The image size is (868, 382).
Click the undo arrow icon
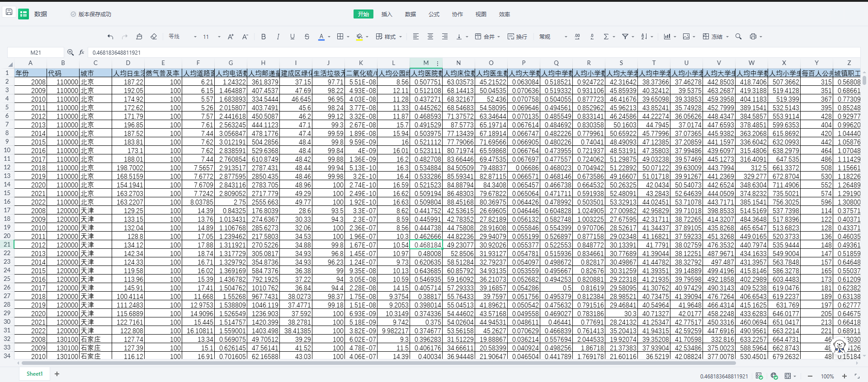pyautogui.click(x=110, y=37)
